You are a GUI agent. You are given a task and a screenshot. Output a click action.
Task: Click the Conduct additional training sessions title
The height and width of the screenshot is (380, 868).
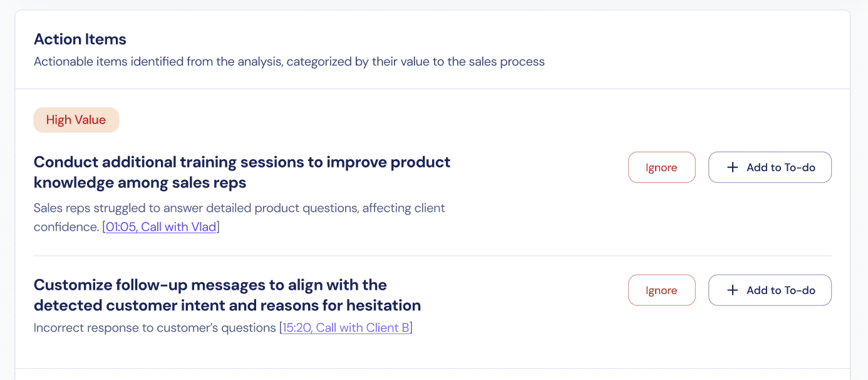pyautogui.click(x=242, y=172)
